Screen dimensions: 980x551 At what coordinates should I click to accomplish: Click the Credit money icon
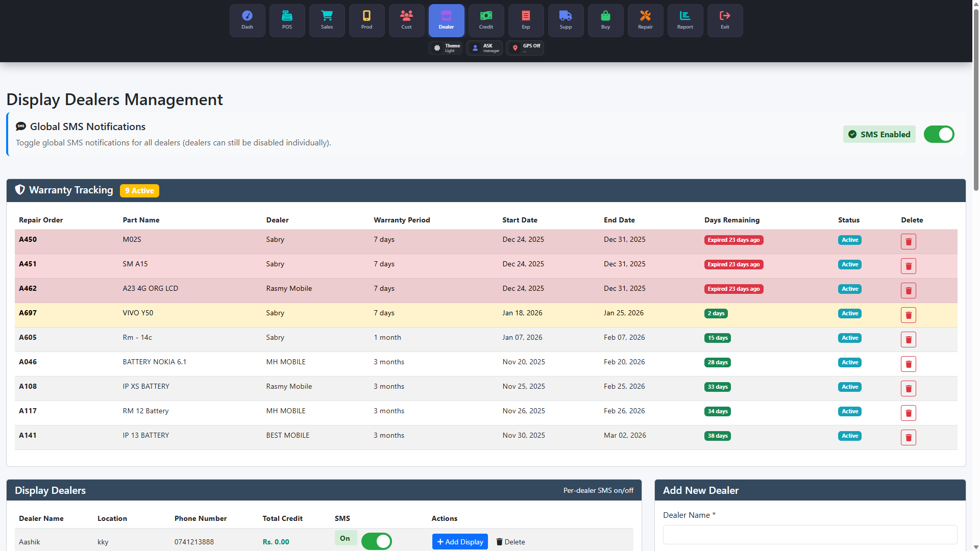pos(486,20)
